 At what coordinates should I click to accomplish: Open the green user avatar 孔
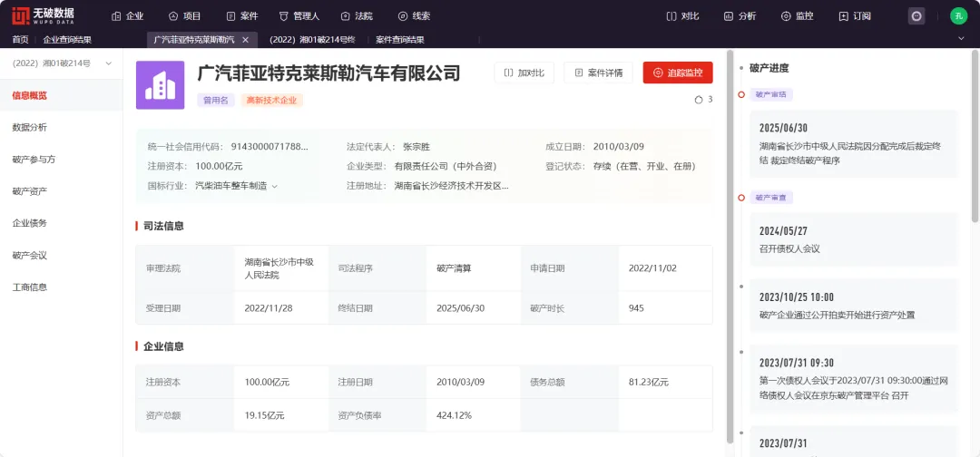(x=959, y=16)
